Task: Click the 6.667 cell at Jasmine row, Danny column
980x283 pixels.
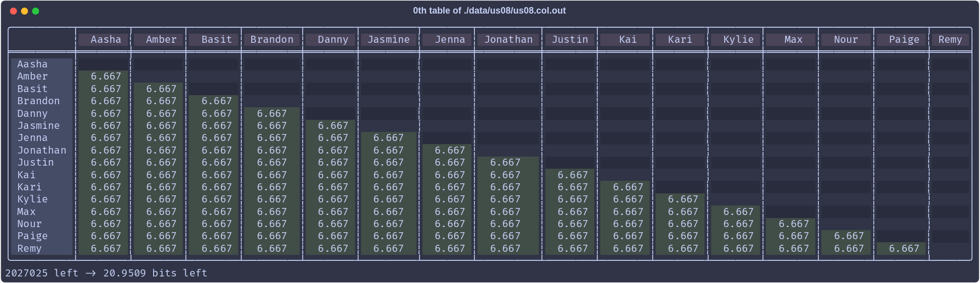Action: (x=330, y=126)
